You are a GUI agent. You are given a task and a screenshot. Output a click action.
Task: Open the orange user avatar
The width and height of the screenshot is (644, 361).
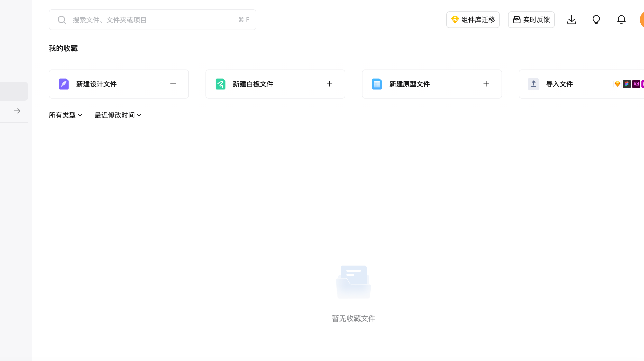click(642, 20)
